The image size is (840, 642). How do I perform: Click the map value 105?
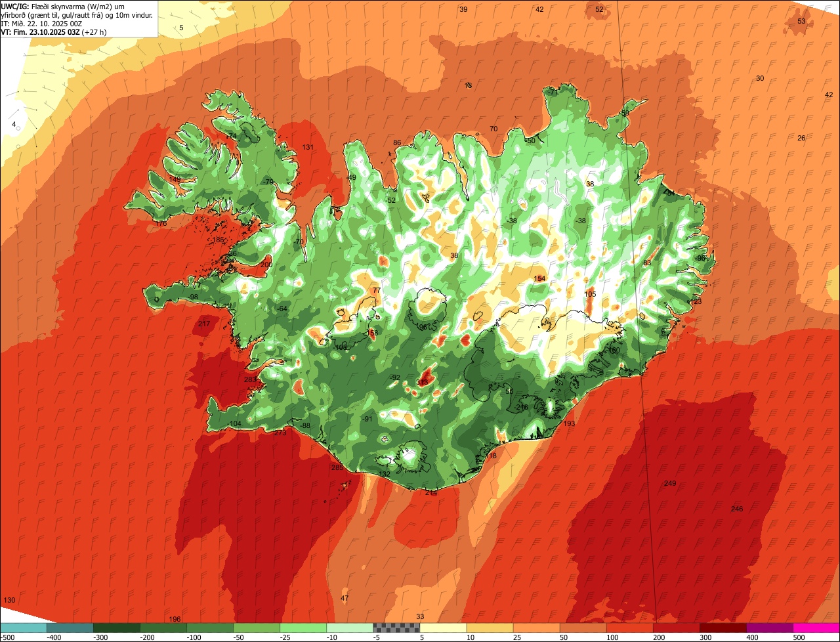[590, 294]
